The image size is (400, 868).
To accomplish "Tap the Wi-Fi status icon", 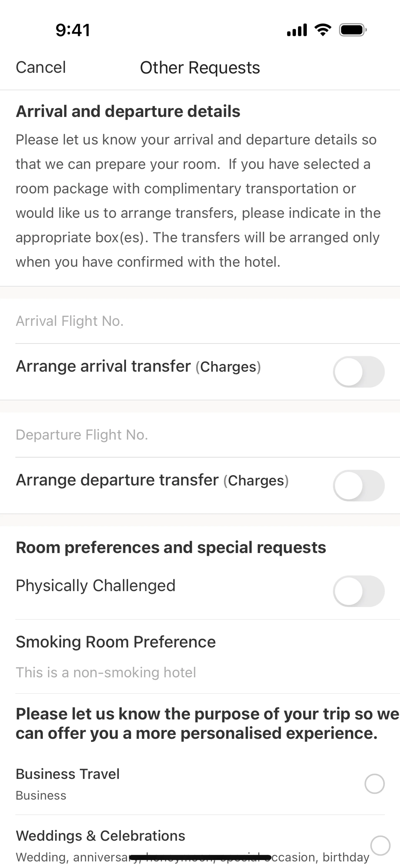I will click(x=322, y=30).
